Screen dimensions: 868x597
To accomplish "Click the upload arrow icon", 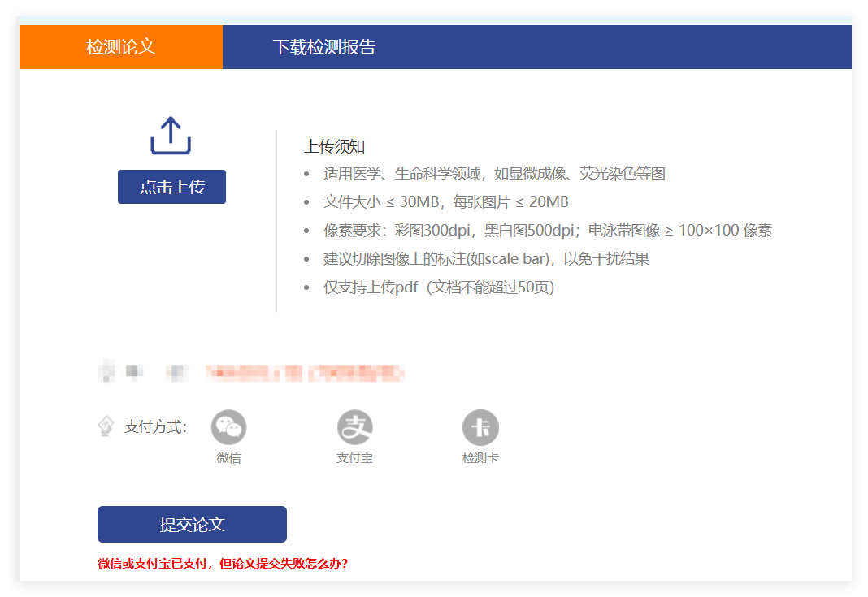I will click(x=171, y=136).
